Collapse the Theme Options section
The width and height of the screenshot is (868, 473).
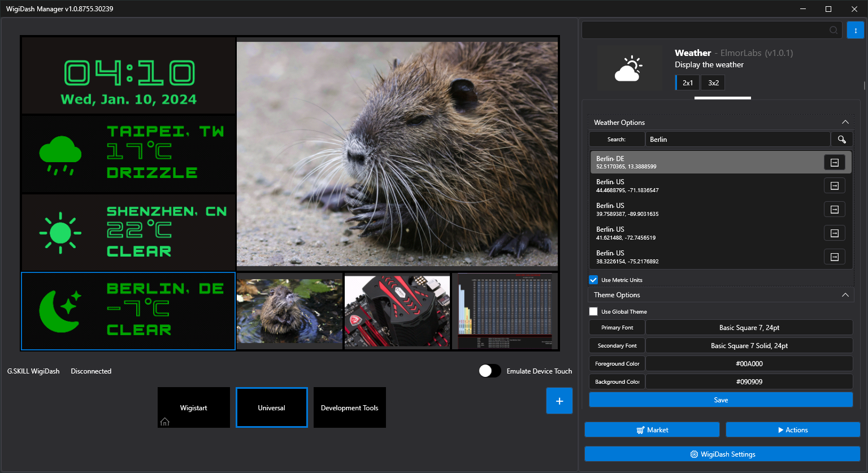[x=845, y=295]
